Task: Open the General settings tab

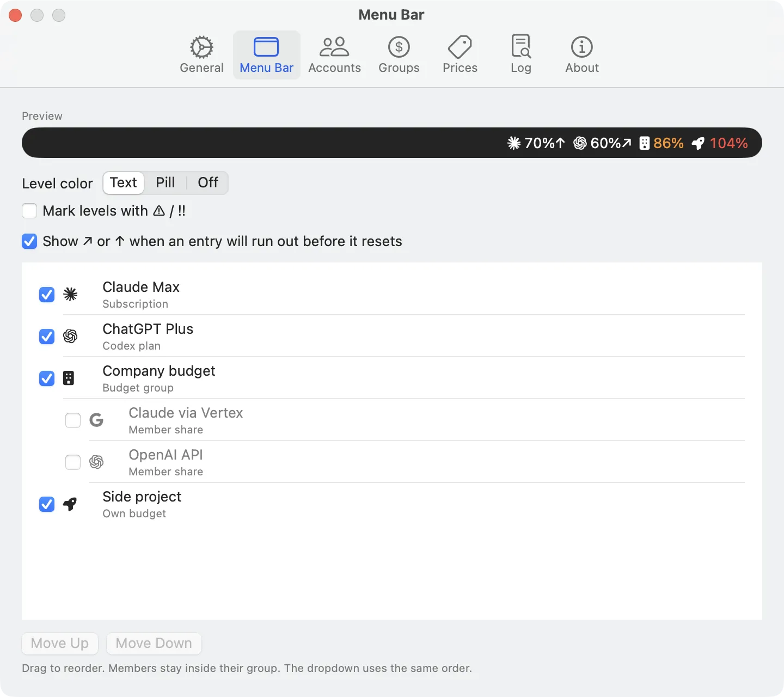Action: (201, 55)
